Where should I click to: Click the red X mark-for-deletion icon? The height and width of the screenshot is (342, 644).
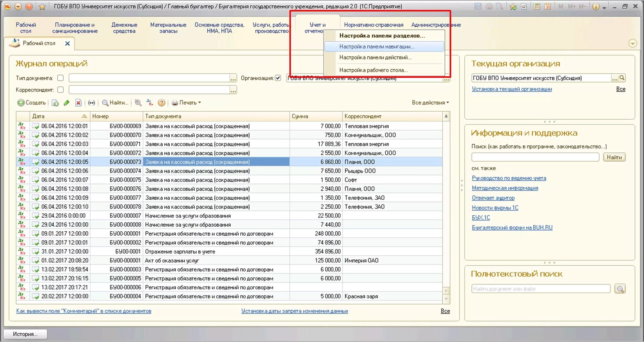[78, 103]
